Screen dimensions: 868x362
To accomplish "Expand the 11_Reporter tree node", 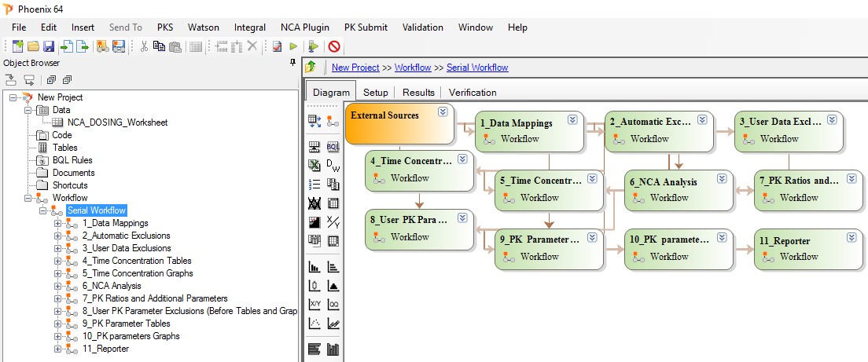I will coord(57,349).
